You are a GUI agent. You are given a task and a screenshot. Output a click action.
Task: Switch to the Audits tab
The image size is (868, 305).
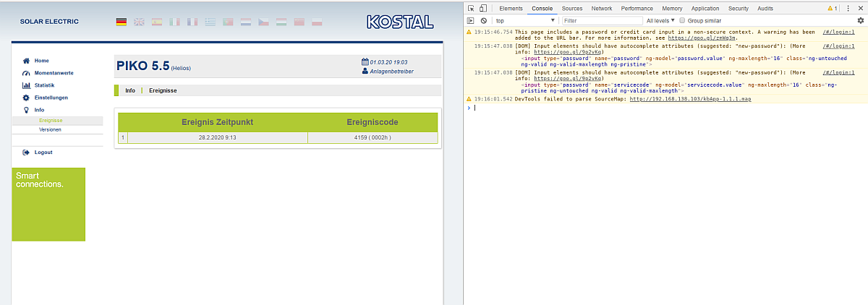pos(765,8)
